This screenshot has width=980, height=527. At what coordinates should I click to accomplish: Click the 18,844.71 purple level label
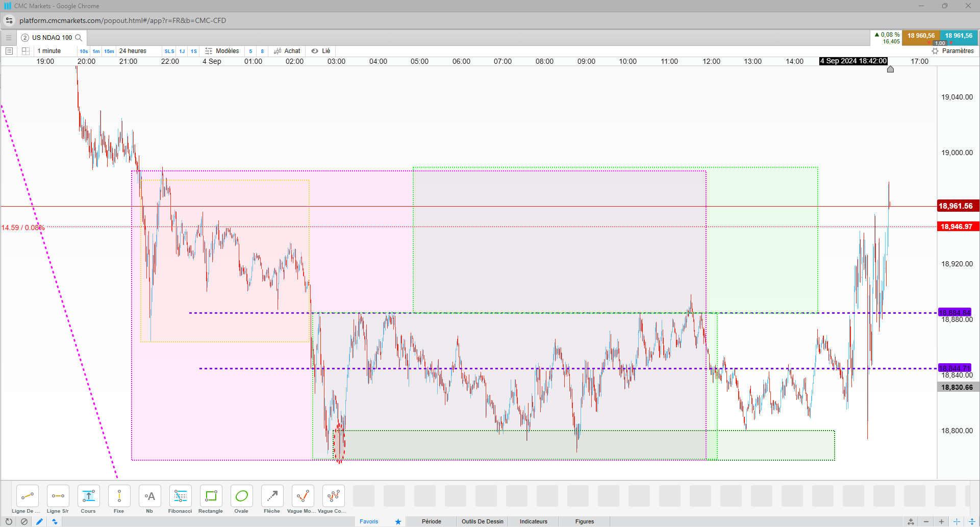[x=954, y=368]
